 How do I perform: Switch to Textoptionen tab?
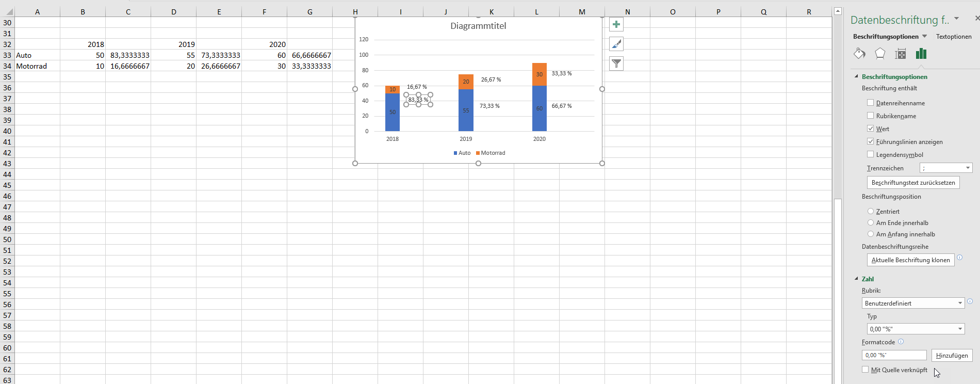point(954,37)
